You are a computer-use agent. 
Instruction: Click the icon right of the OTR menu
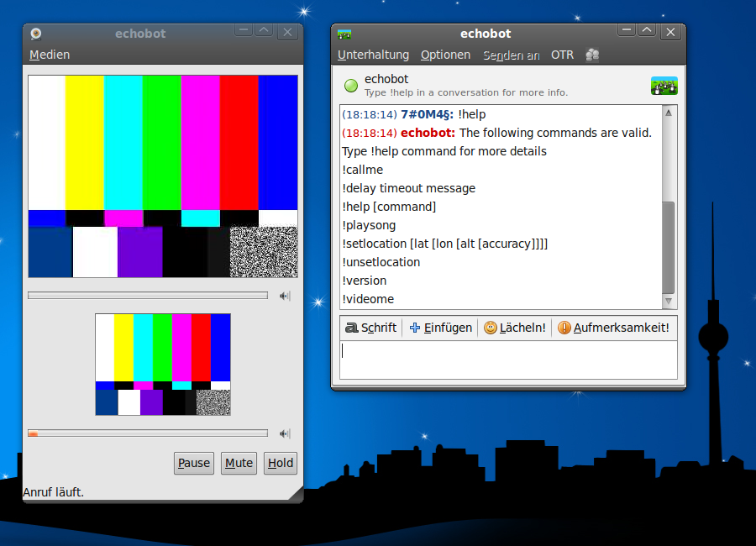(592, 55)
